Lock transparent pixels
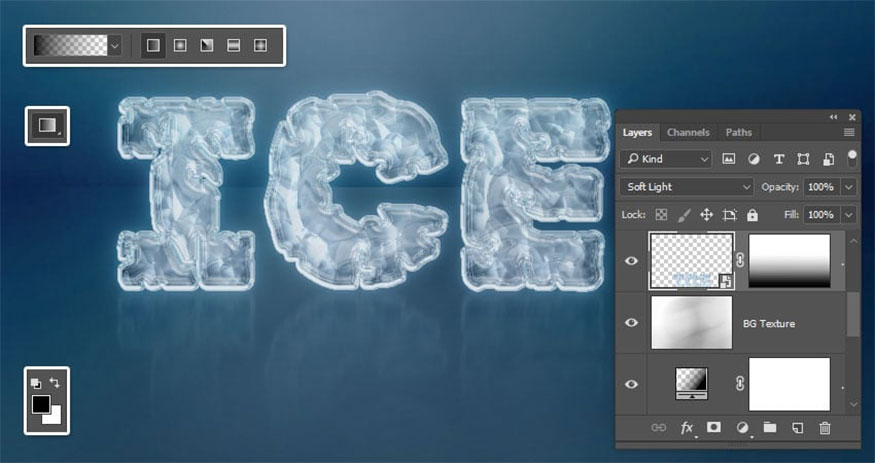This screenshot has height=463, width=875. click(661, 215)
